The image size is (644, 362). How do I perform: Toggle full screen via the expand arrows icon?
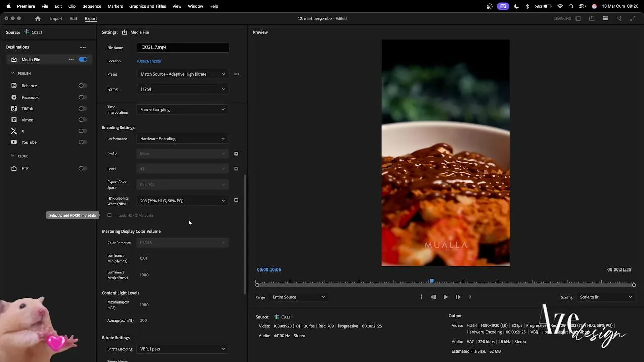[633, 19]
